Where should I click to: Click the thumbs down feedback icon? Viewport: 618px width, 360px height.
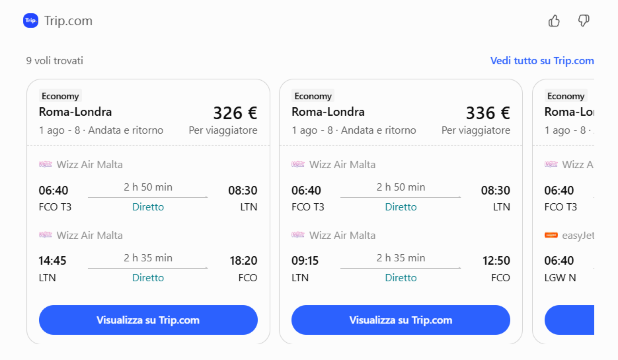(x=583, y=21)
